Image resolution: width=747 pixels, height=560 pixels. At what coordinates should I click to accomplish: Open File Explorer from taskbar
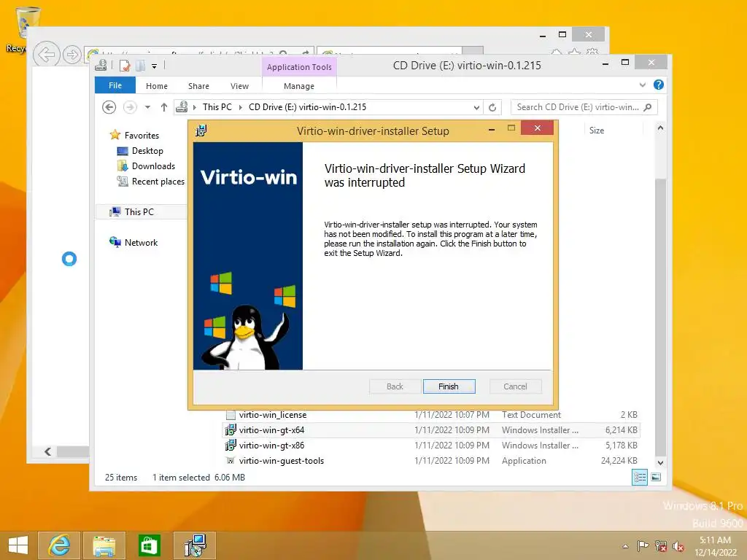click(104, 545)
